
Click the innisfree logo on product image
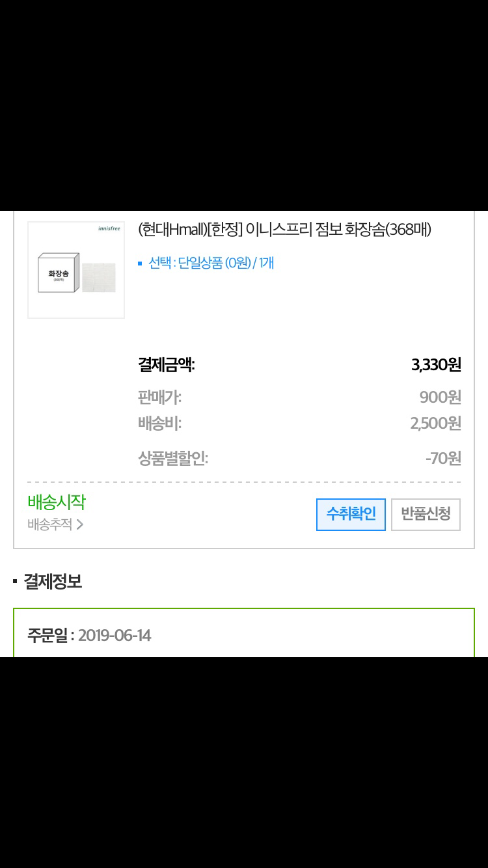[x=109, y=228]
